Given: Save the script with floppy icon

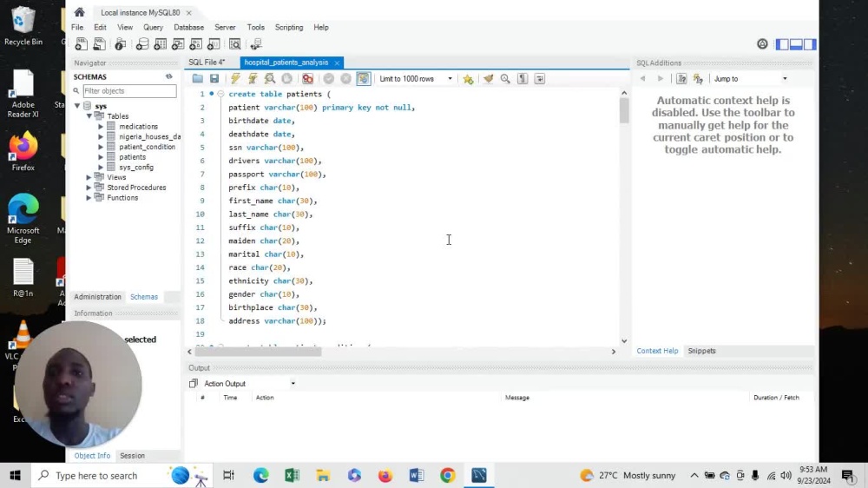Looking at the screenshot, I should [214, 79].
